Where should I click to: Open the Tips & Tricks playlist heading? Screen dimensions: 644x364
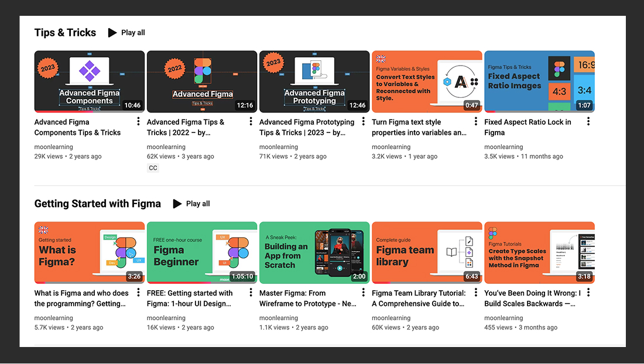(x=65, y=33)
